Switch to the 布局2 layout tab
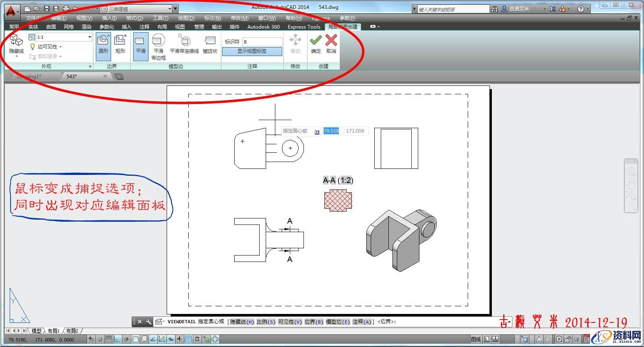The height and width of the screenshot is (347, 644). [x=72, y=331]
